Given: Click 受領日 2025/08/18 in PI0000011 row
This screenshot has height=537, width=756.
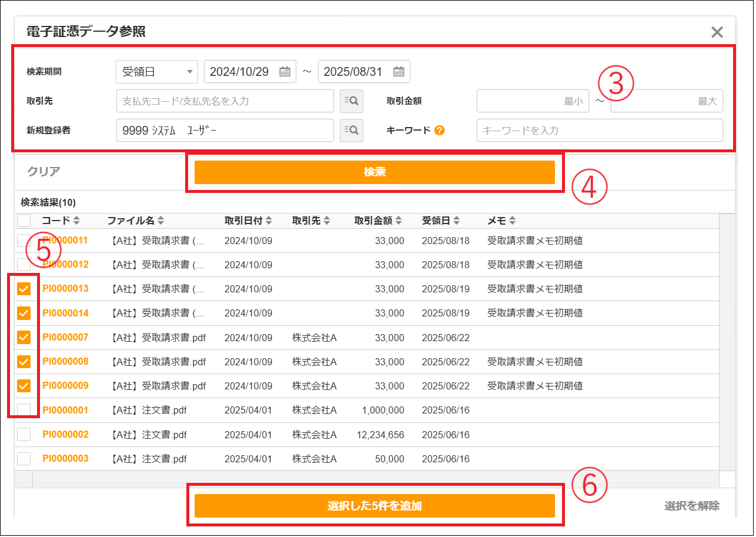Looking at the screenshot, I should [446, 241].
